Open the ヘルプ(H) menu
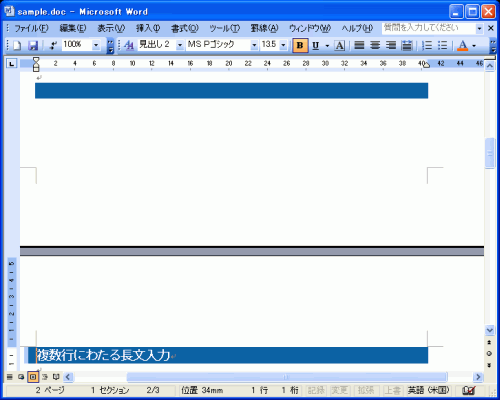 pyautogui.click(x=357, y=29)
